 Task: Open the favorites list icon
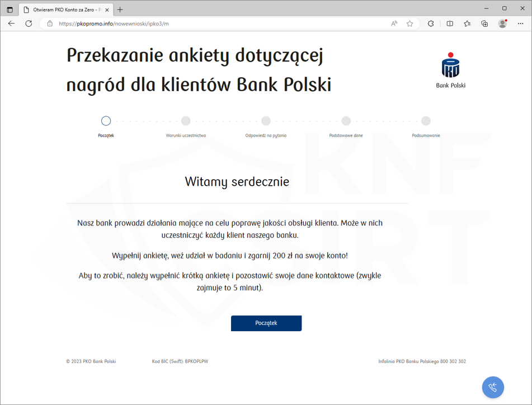(467, 23)
